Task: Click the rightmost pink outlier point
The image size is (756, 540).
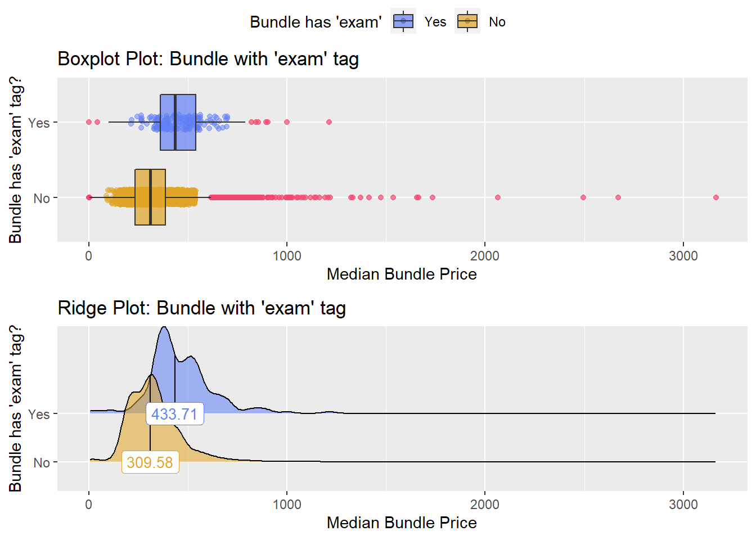Action: [x=716, y=197]
